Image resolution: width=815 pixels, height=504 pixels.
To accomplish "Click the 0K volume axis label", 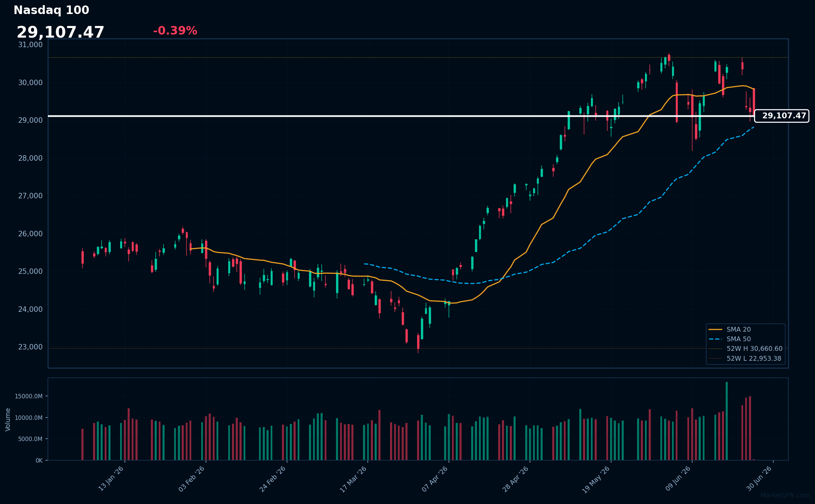I will click(39, 461).
